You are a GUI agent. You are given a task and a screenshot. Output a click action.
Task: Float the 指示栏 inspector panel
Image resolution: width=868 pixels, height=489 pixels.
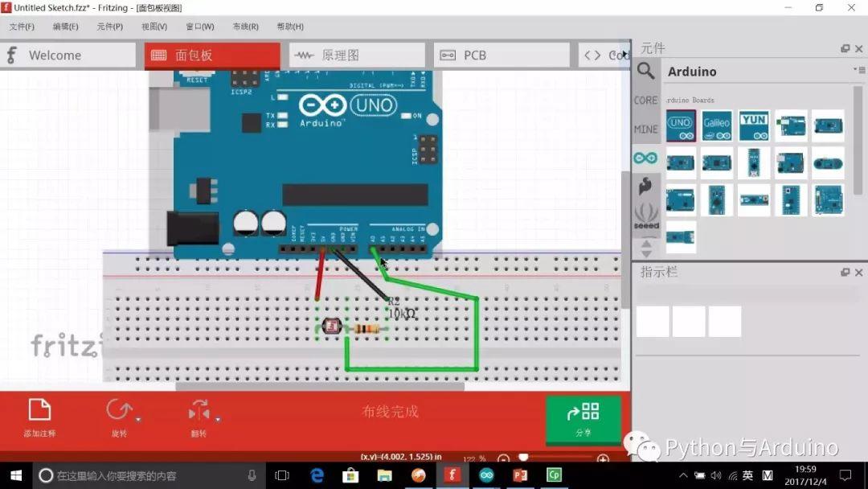point(845,273)
